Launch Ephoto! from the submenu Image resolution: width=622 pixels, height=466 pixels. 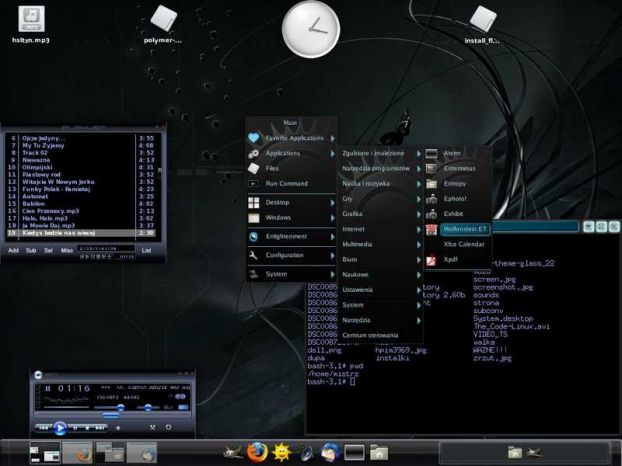(458, 199)
